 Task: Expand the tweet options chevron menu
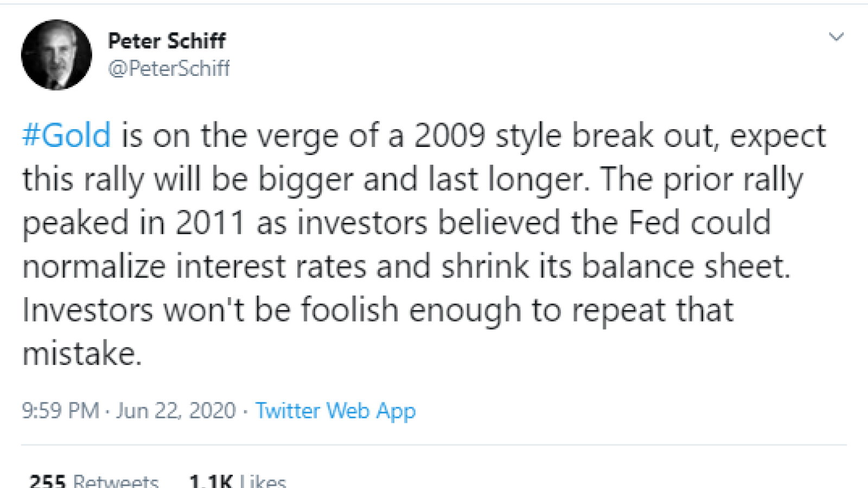pyautogui.click(x=836, y=37)
